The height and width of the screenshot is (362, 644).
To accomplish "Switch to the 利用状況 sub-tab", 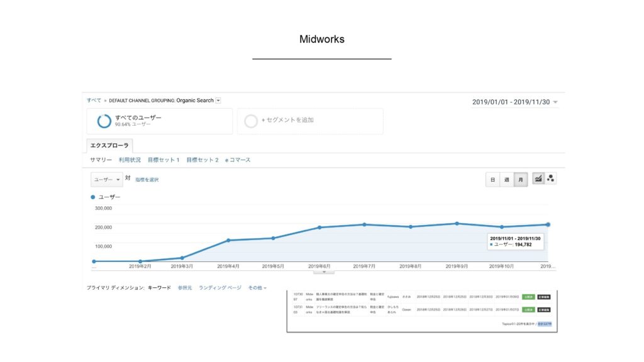I will 130,160.
